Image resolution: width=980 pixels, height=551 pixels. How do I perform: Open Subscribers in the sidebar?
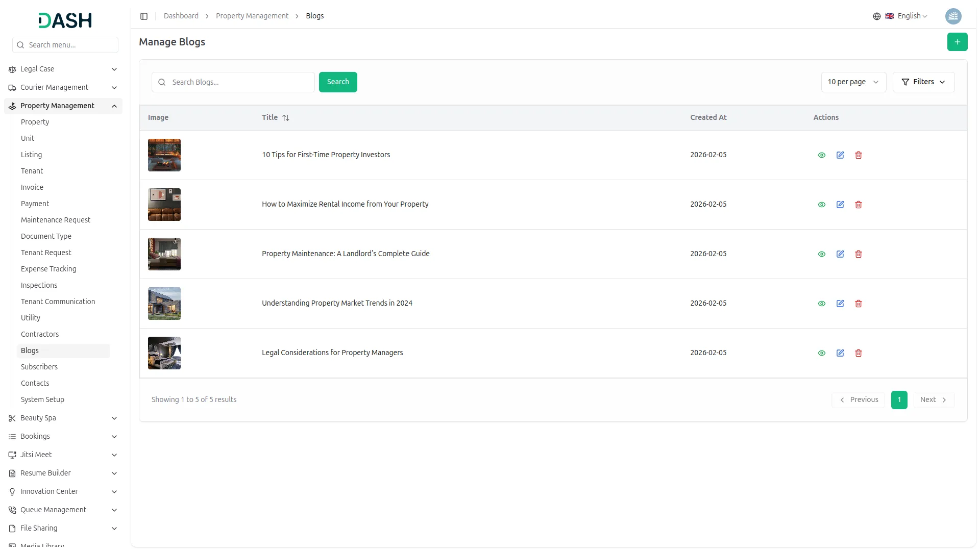39,367
